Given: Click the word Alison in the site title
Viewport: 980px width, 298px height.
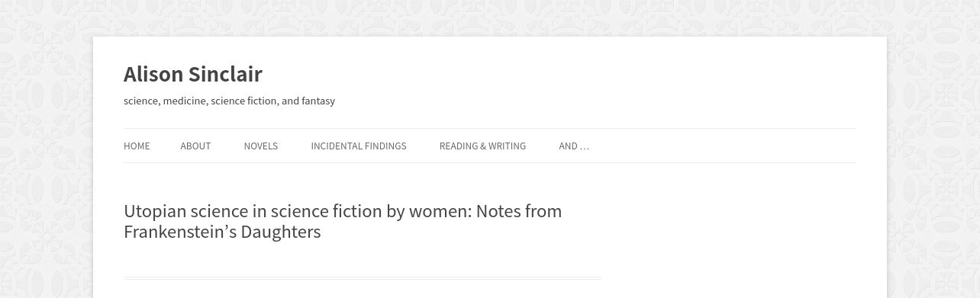Looking at the screenshot, I should 153,74.
